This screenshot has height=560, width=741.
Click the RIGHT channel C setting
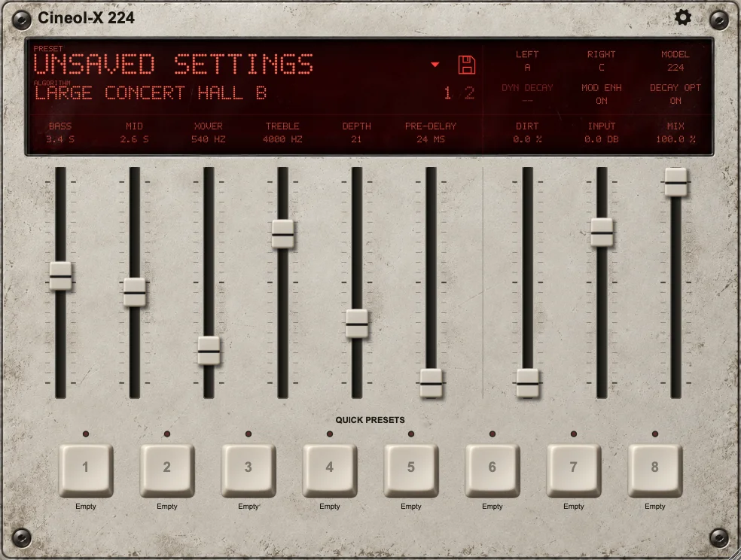[x=602, y=68]
